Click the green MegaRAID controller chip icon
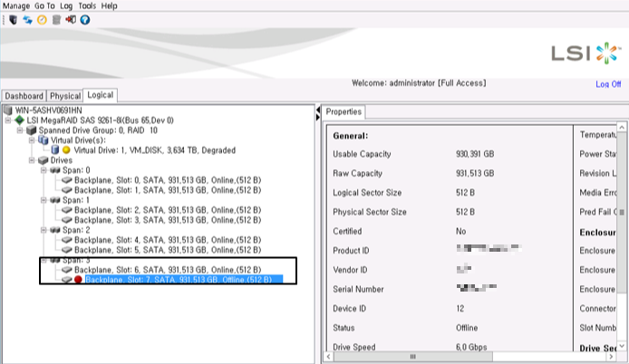The height and width of the screenshot is (364, 629). point(19,120)
